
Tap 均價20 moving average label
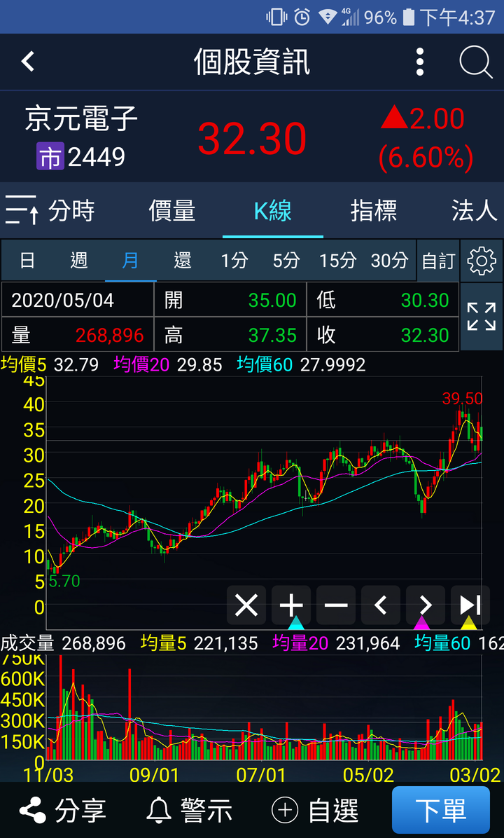(x=141, y=365)
